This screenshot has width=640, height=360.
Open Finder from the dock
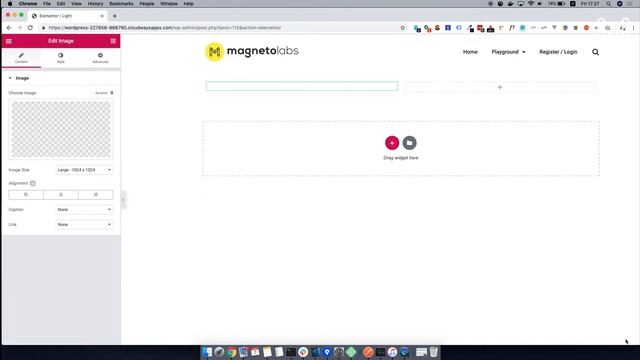(207, 352)
